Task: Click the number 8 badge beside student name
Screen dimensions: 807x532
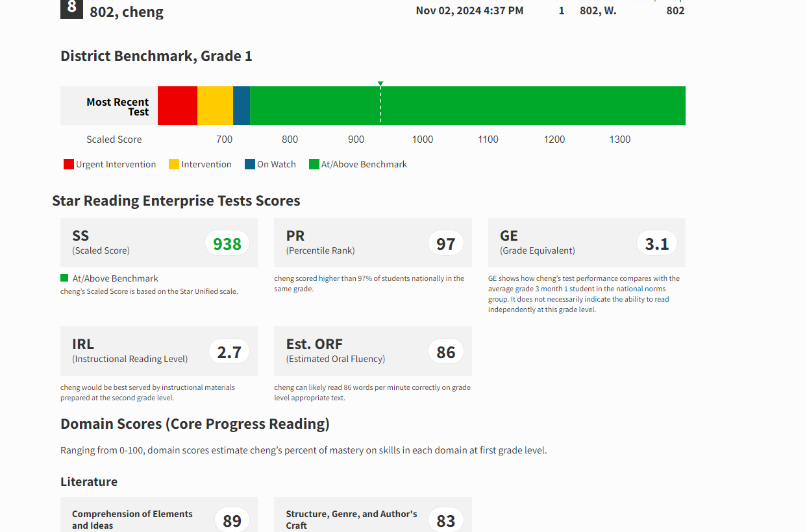Action: 71,8
